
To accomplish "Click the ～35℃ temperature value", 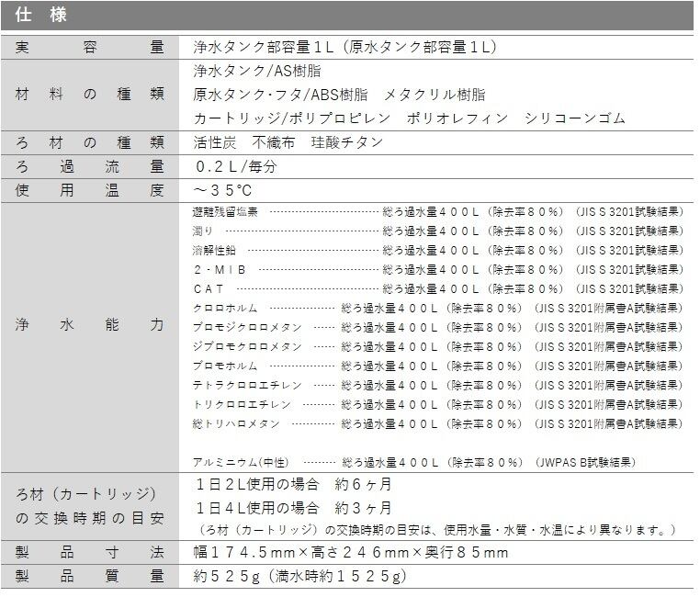I will (221, 190).
